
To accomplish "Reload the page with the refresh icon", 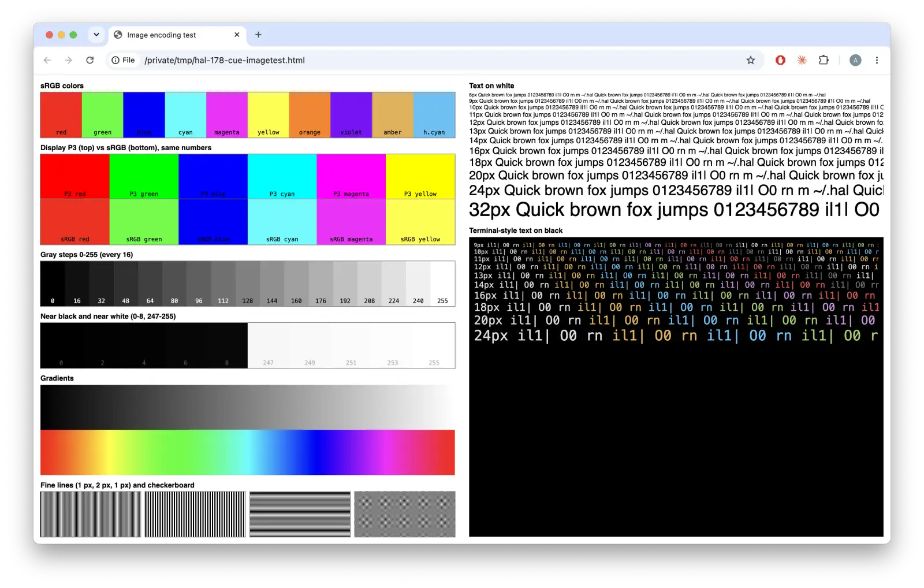I will (x=90, y=60).
